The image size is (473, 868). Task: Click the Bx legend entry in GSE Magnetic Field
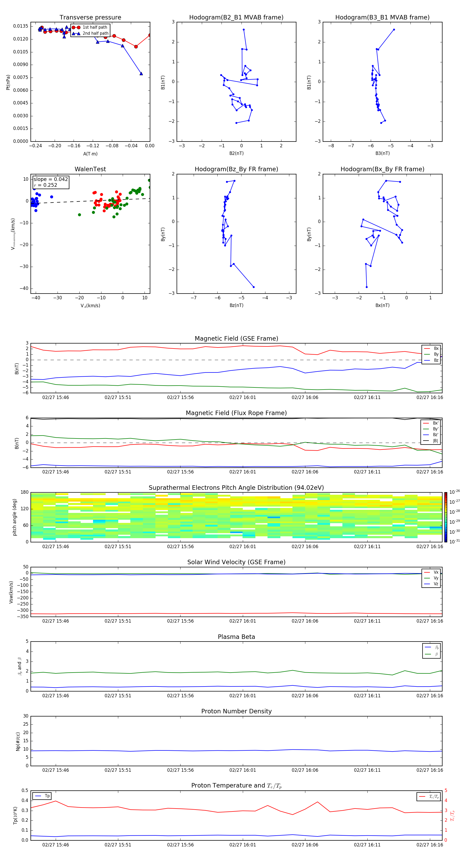431,349
